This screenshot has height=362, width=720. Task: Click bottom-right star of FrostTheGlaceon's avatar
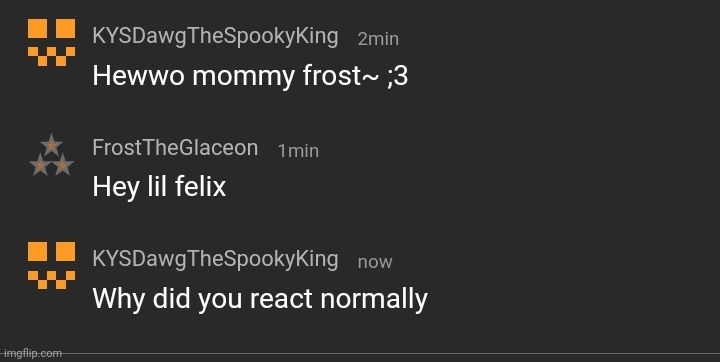coord(63,165)
